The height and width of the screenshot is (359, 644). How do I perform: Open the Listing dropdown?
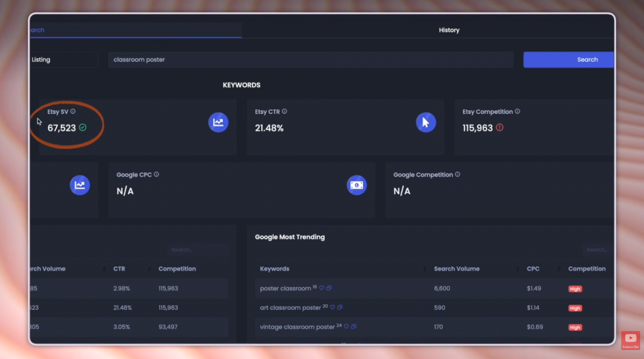[64, 60]
